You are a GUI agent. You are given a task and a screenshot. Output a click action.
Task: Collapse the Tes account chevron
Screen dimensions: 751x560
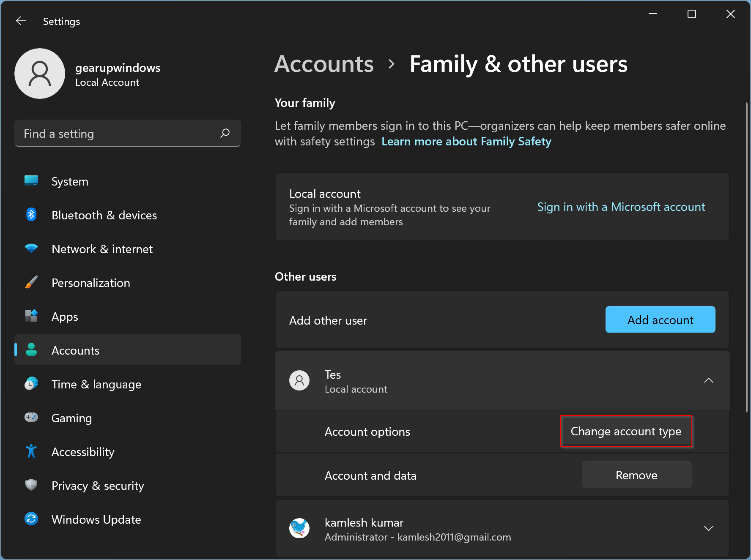[709, 380]
